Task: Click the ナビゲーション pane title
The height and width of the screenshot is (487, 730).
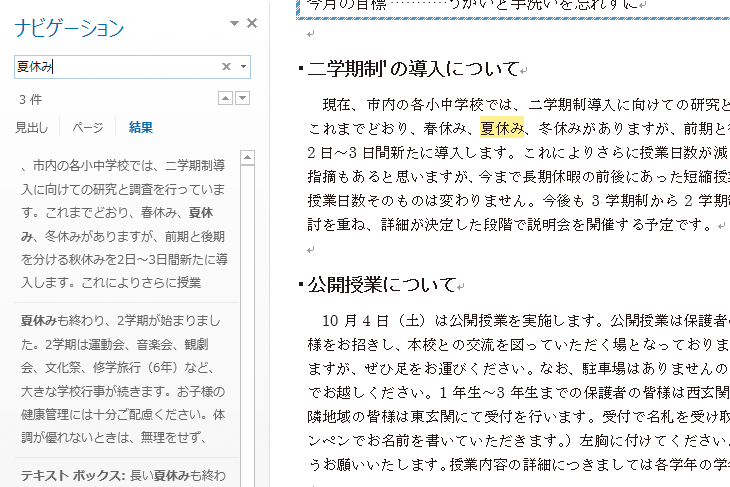Action: 69,28
